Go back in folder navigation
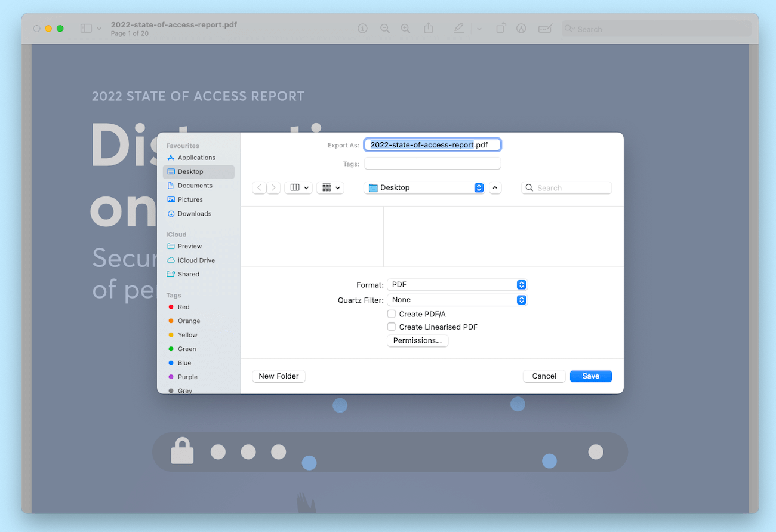Screen dimensions: 776x532 (259, 187)
